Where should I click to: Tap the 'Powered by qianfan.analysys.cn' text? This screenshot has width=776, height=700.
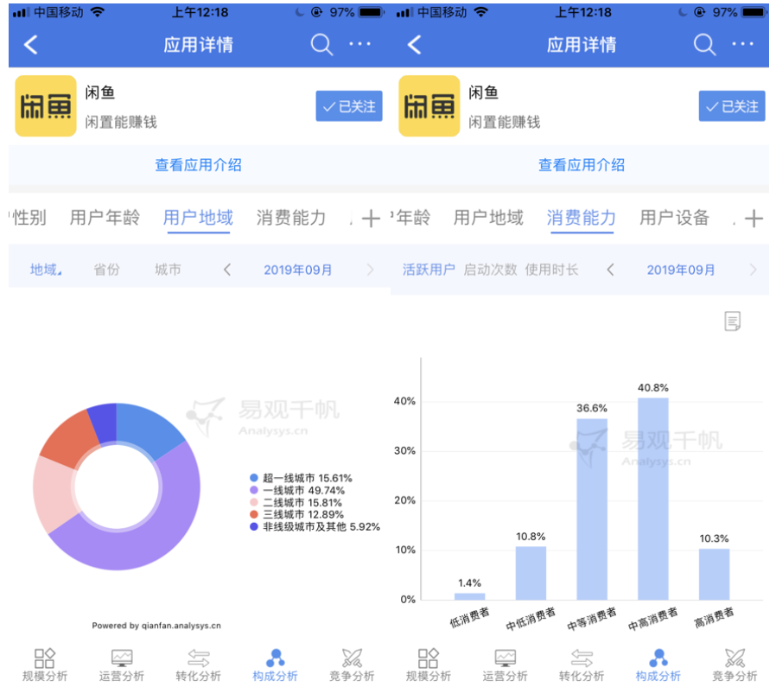156,626
